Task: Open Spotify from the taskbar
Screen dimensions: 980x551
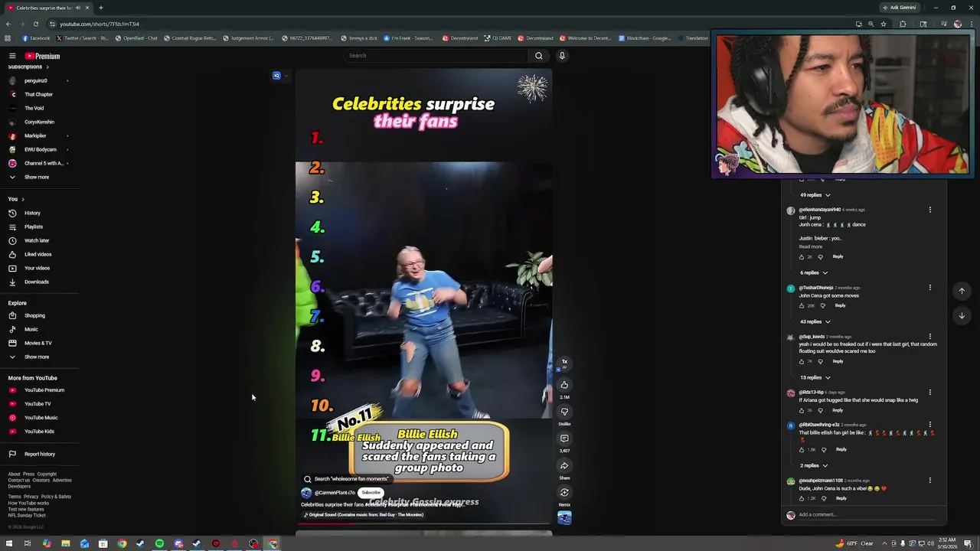Action: (159, 544)
